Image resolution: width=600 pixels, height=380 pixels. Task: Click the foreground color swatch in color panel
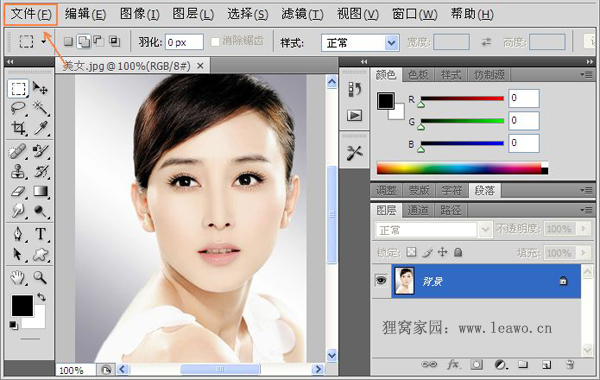click(x=386, y=101)
